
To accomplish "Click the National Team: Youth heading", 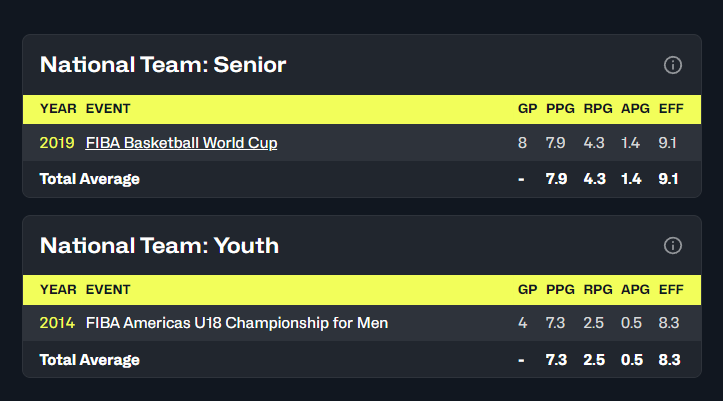I will coord(159,245).
